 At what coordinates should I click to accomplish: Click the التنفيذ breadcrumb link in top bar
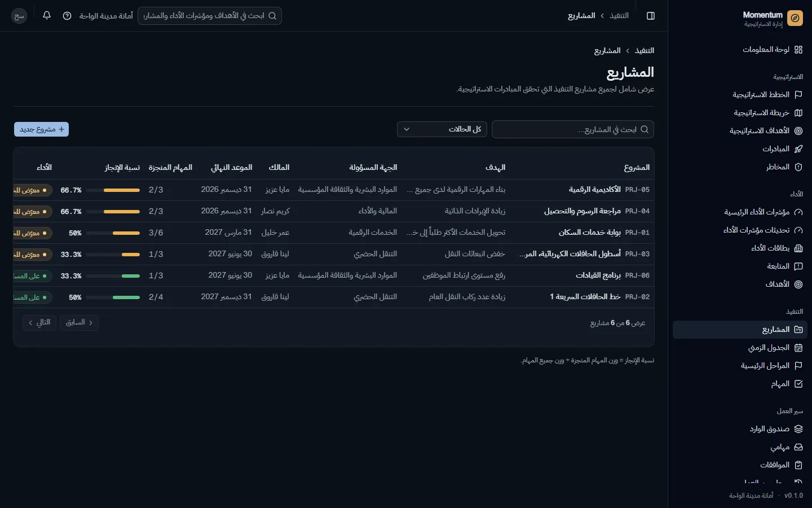click(x=619, y=16)
